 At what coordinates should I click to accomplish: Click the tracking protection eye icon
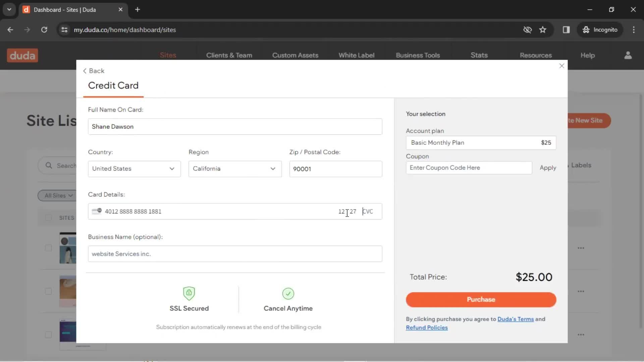point(527,30)
